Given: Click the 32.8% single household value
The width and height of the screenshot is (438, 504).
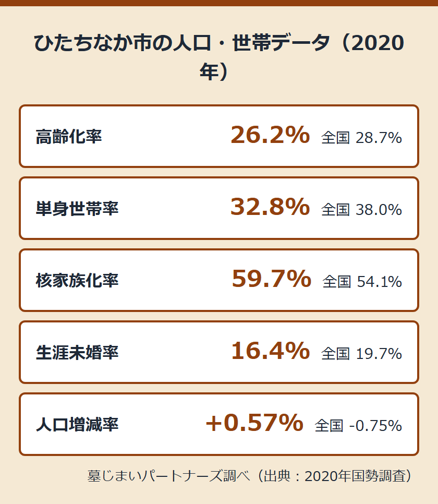Looking at the screenshot, I should point(270,207).
